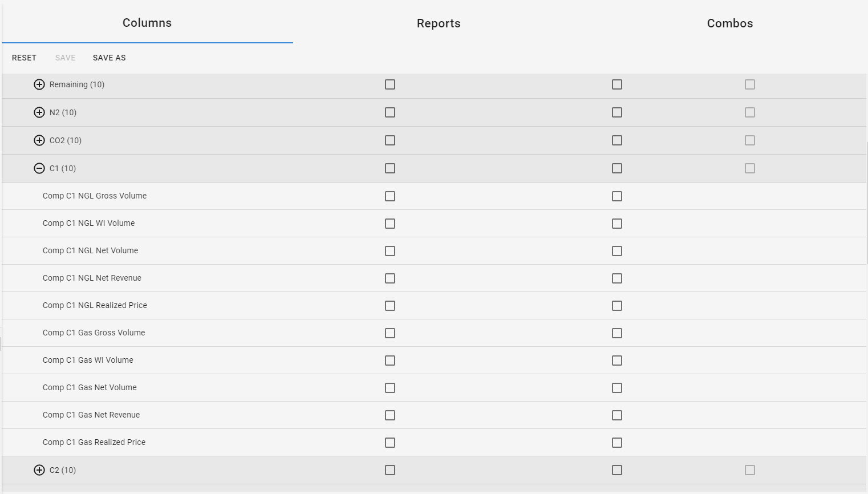Click the SAVE AS button
This screenshot has height=494, width=868.
coord(109,58)
